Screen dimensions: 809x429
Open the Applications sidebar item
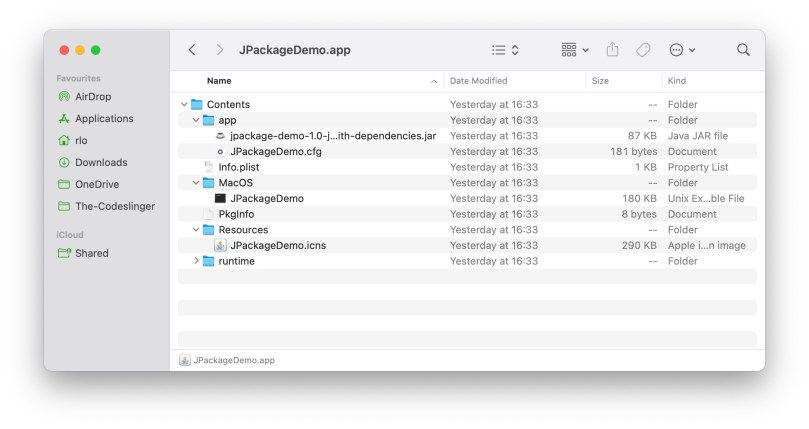(104, 119)
